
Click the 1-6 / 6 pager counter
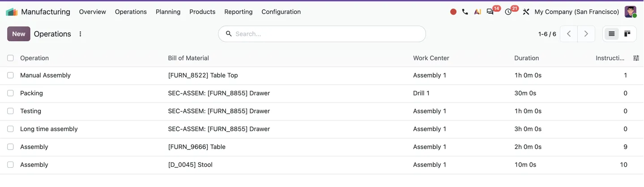[547, 34]
